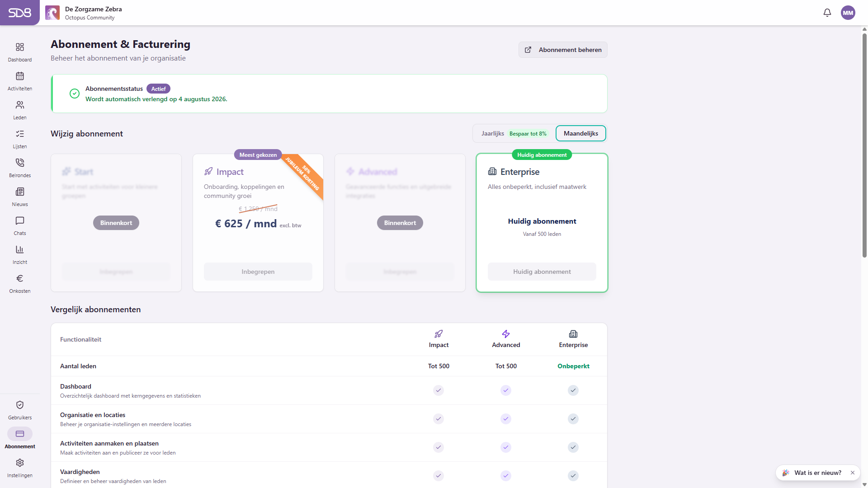
Task: Open the Lijsten checklist icon
Action: [x=20, y=134]
